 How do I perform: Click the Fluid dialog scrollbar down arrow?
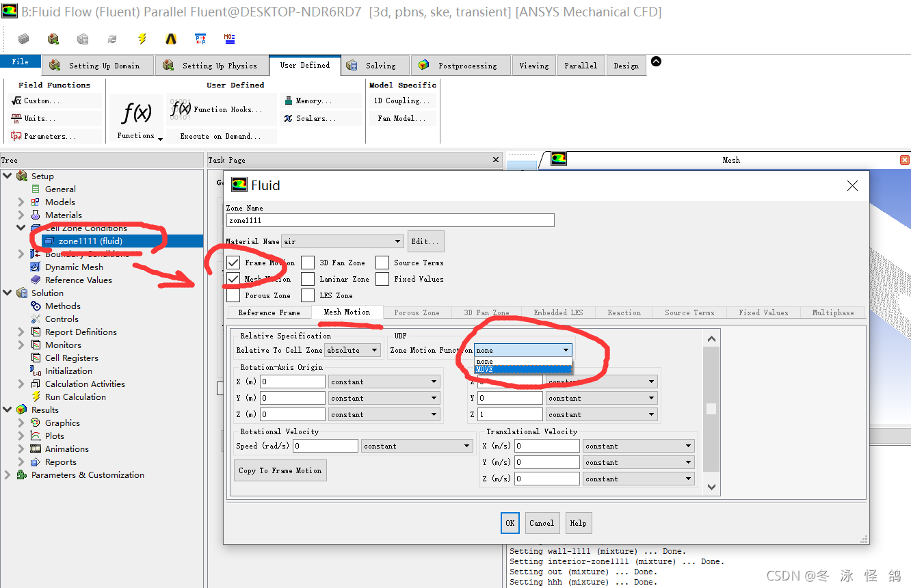click(711, 487)
